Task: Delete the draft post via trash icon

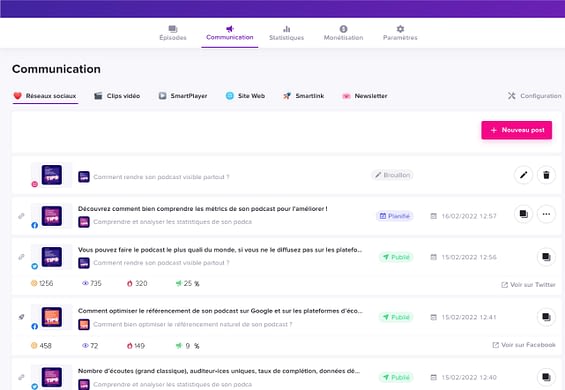Action: [546, 175]
